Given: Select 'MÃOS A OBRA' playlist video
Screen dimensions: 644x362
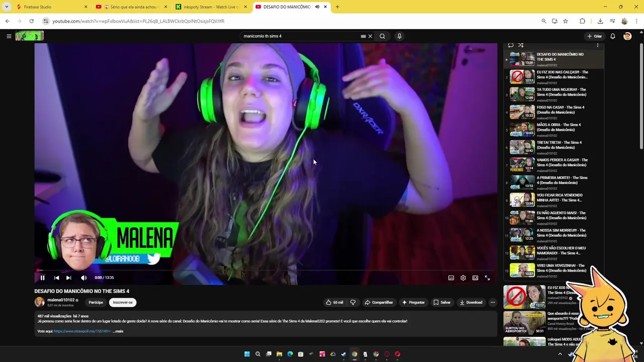Looking at the screenshot, I should (x=553, y=130).
